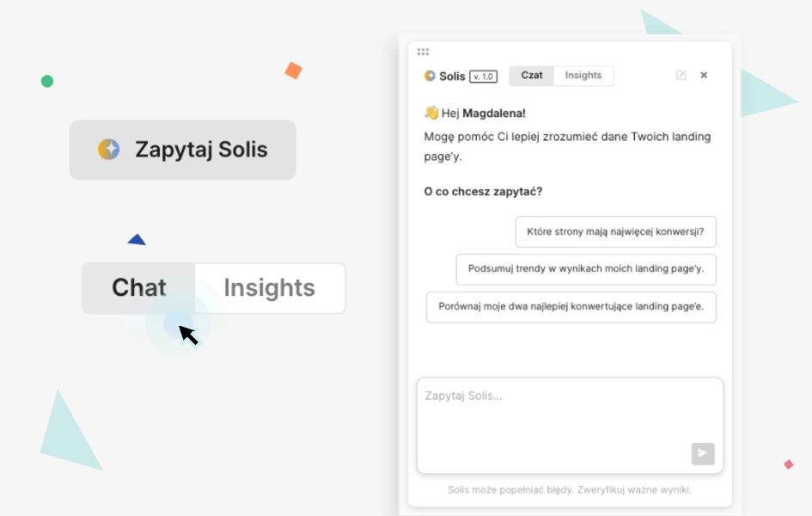Viewport: 812px width, 516px height.
Task: Click the Solis logo in panel header
Action: point(430,77)
